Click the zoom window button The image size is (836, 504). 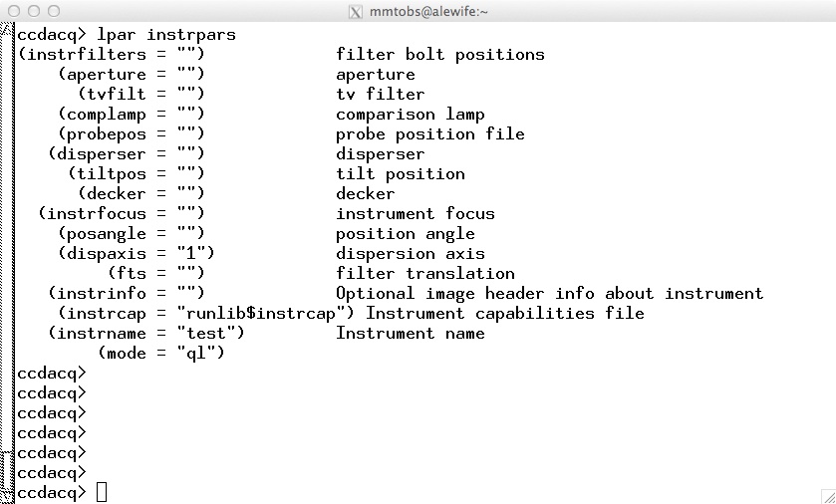tap(54, 11)
